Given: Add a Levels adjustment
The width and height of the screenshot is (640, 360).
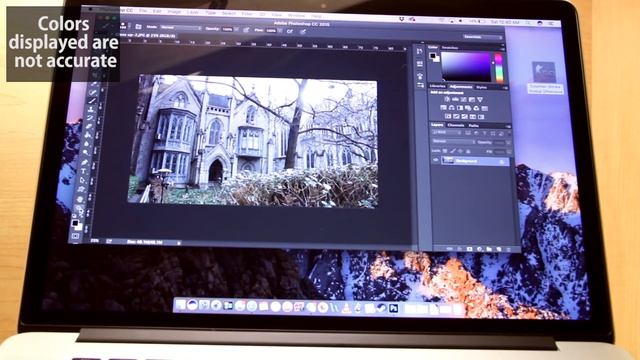Looking at the screenshot, I should (455, 99).
